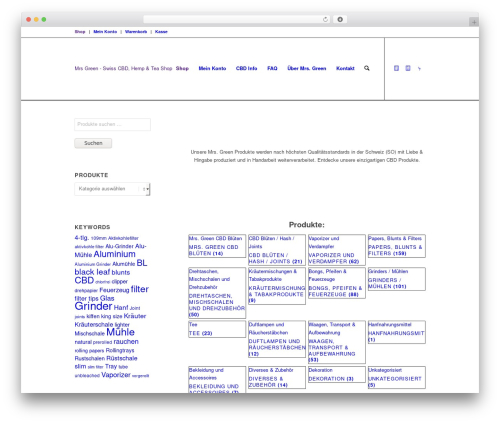Open a new browser tab with plus button
500x423 pixels.
point(474,22)
